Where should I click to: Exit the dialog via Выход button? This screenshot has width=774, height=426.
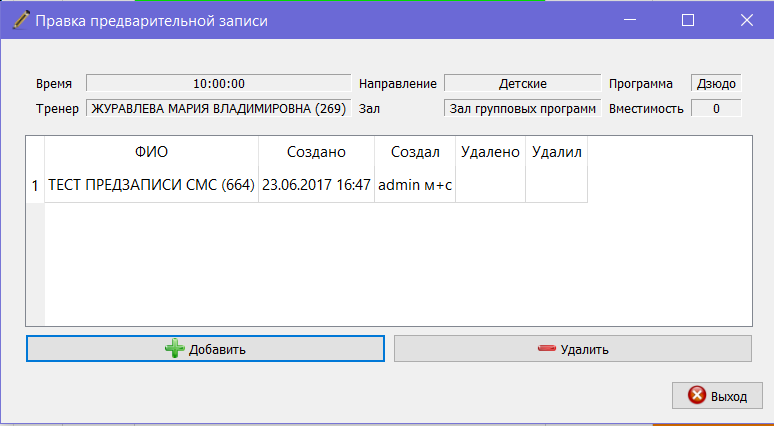pos(717,395)
